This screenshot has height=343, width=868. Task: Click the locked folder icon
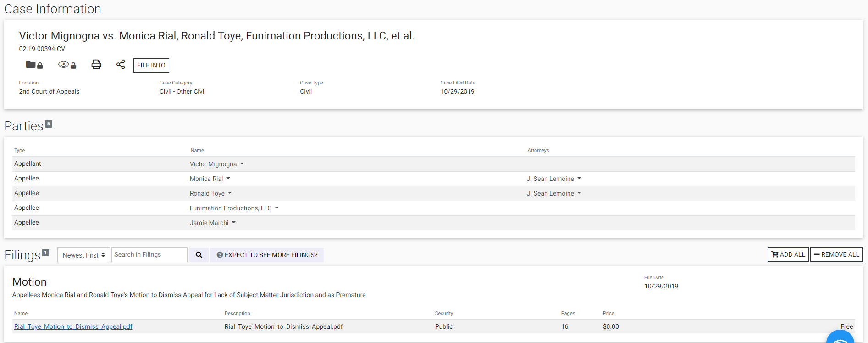[x=34, y=65]
